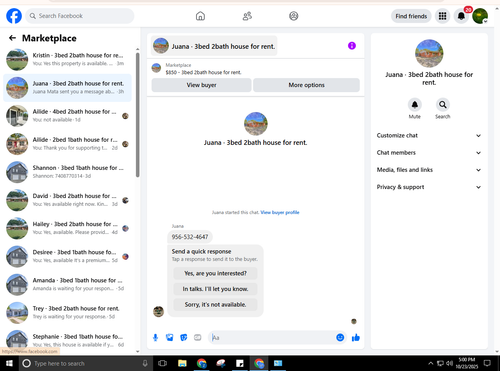The width and height of the screenshot is (500, 371).
Task: Open Amanda 3bed 1bath conversation
Action: (67, 284)
